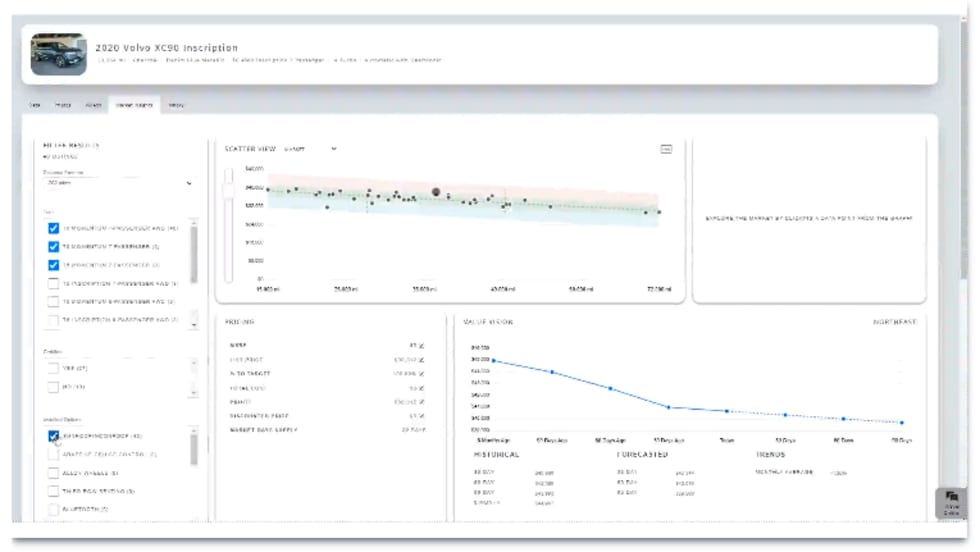
Task: Click the edit icon in the third pricing row
Action: [x=421, y=374]
